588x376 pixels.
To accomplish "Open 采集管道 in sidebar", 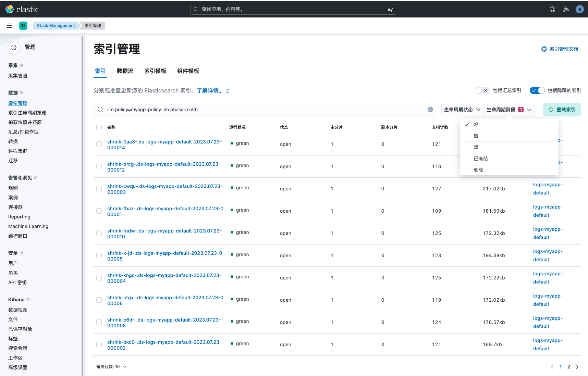I will (x=18, y=76).
